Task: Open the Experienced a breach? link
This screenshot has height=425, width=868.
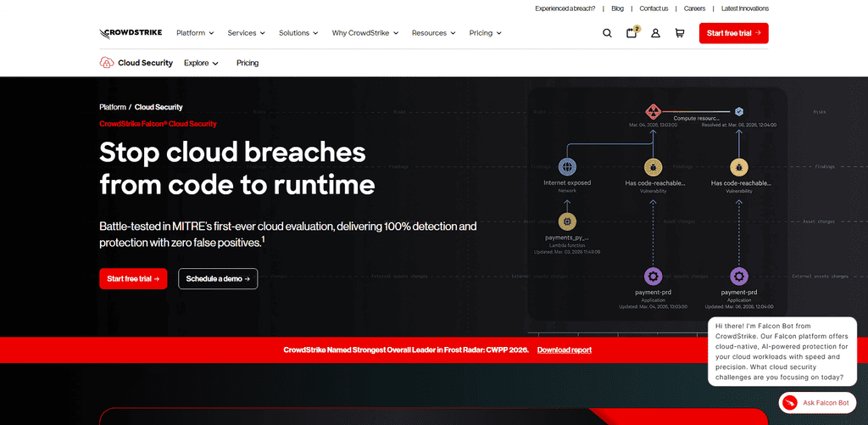Action: pyautogui.click(x=565, y=8)
